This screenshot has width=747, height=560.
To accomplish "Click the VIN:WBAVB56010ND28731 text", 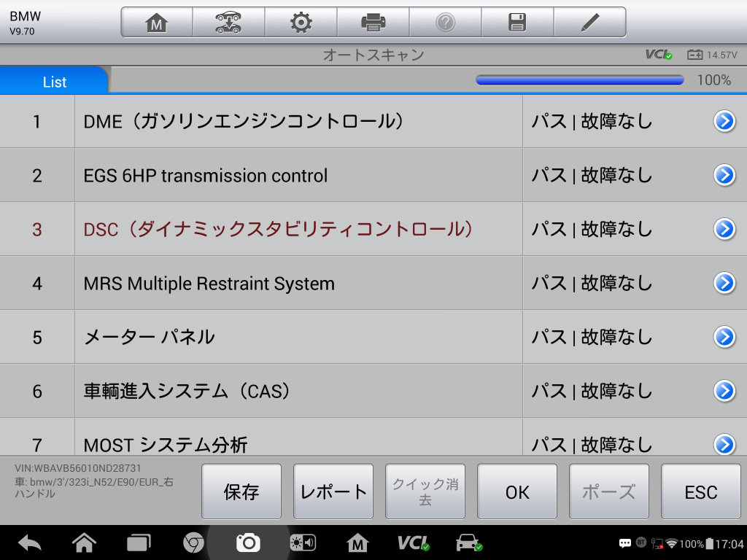I will (x=77, y=469).
